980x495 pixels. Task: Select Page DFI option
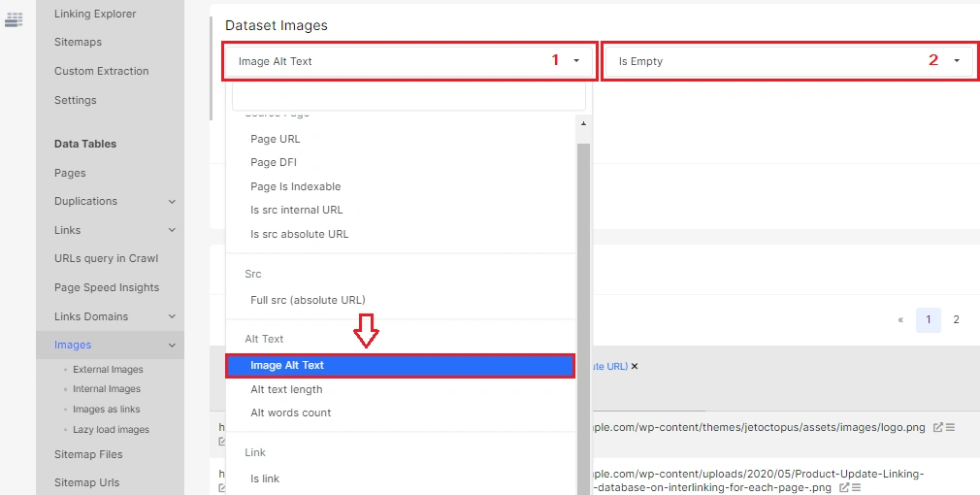click(x=274, y=162)
